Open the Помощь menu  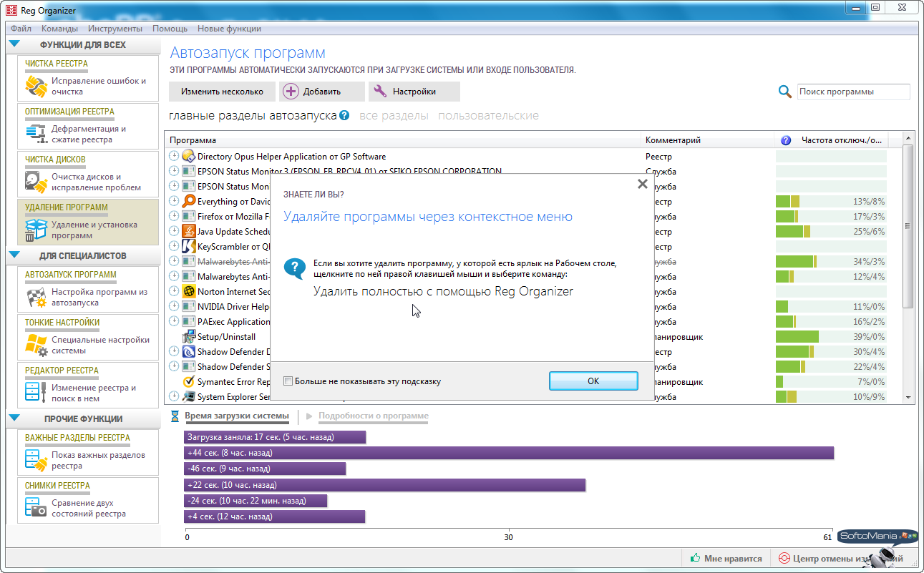(170, 29)
